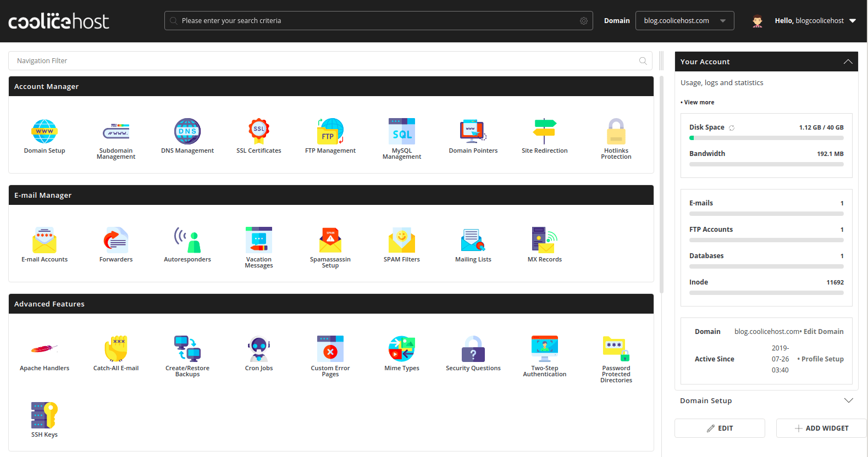This screenshot has height=457, width=868.
Task: Click the "Usage, logs and statistics" text
Action: (722, 83)
